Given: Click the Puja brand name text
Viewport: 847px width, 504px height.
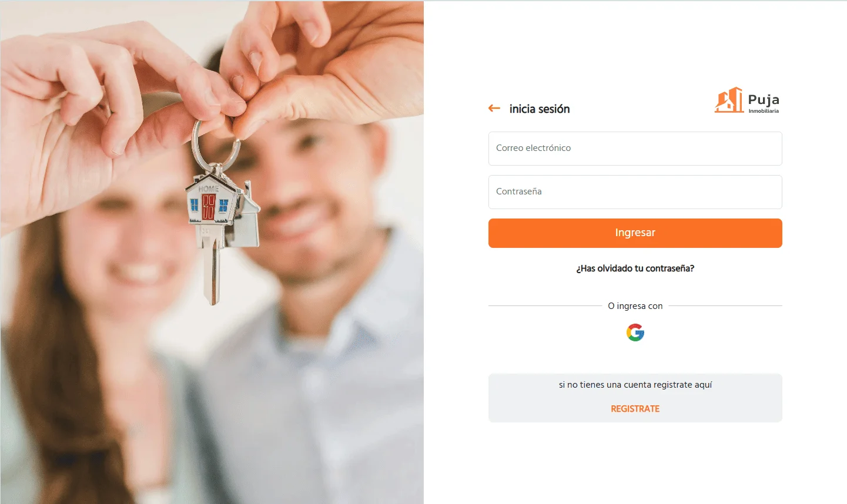Looking at the screenshot, I should tap(764, 99).
